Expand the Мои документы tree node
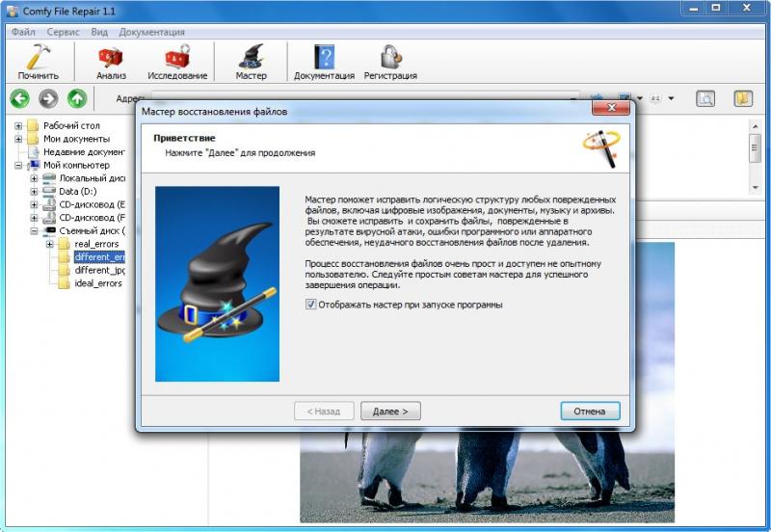The width and height of the screenshot is (771, 532). pos(18,139)
